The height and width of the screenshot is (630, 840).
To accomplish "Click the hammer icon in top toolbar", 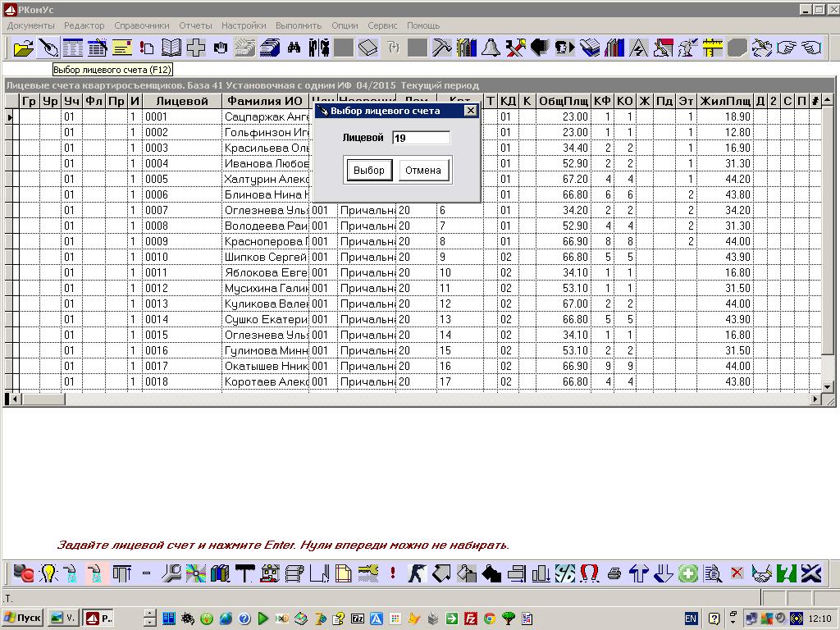I will [x=442, y=48].
